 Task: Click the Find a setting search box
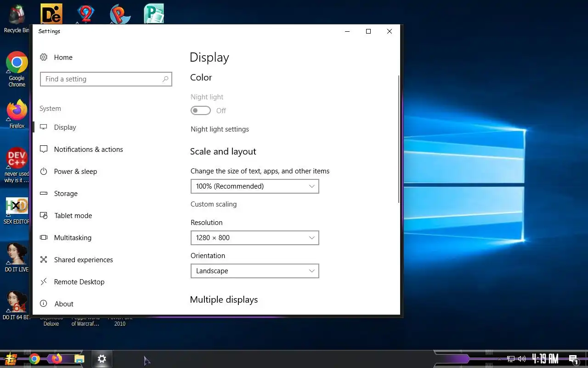(x=106, y=79)
